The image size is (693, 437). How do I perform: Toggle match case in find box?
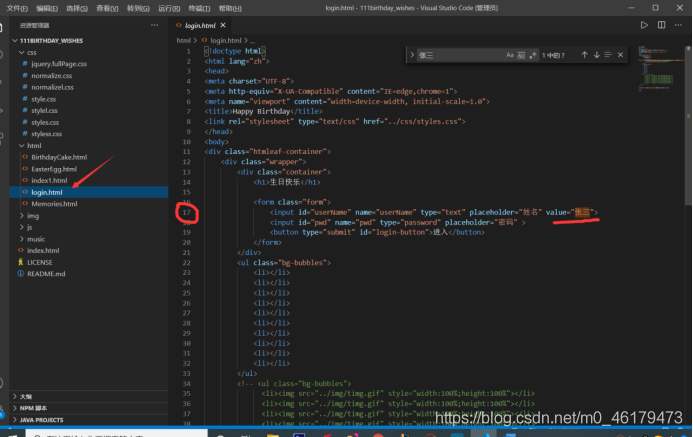point(510,55)
